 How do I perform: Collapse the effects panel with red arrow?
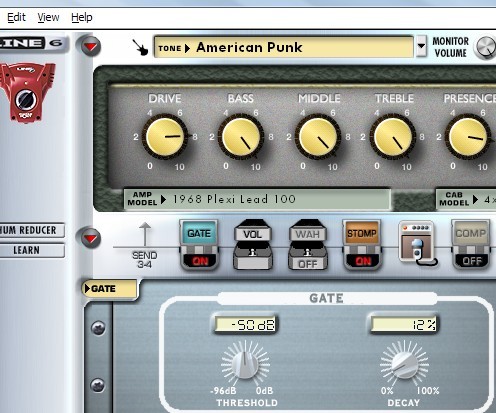click(x=90, y=238)
